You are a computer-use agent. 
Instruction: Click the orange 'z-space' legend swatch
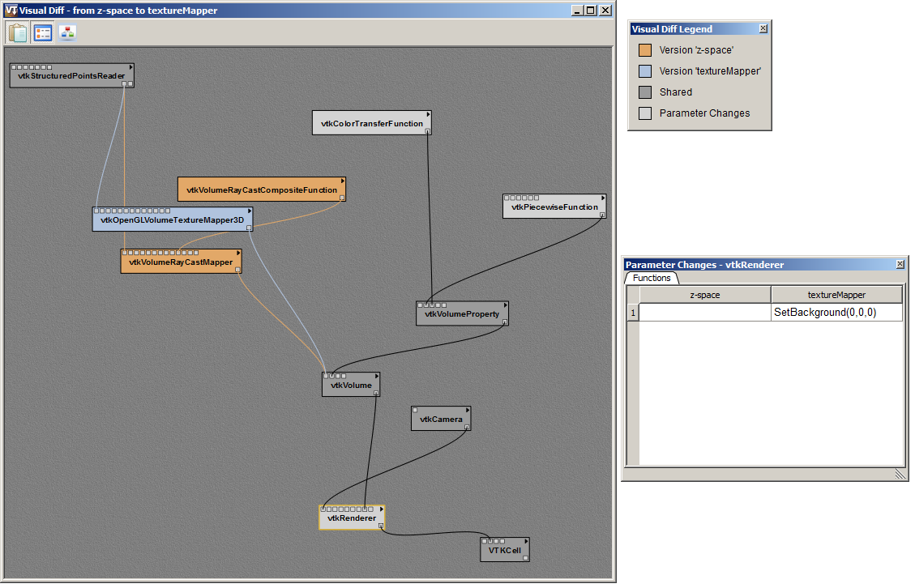click(x=645, y=50)
